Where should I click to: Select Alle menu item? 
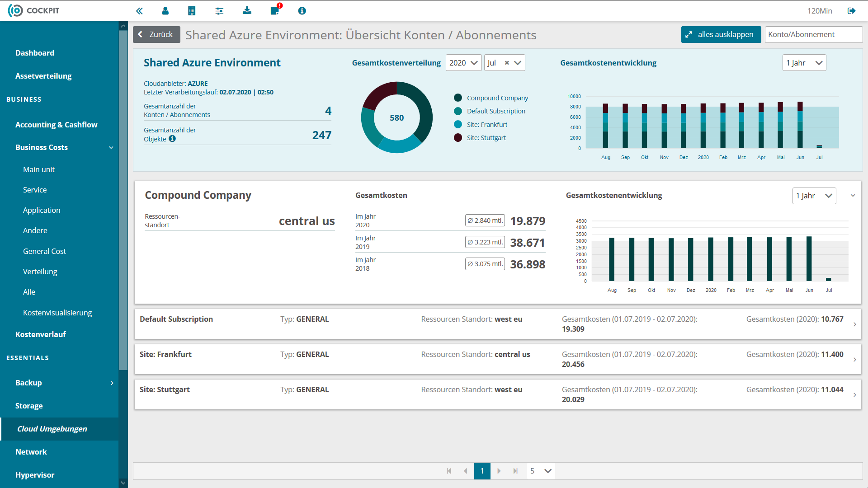coord(29,292)
